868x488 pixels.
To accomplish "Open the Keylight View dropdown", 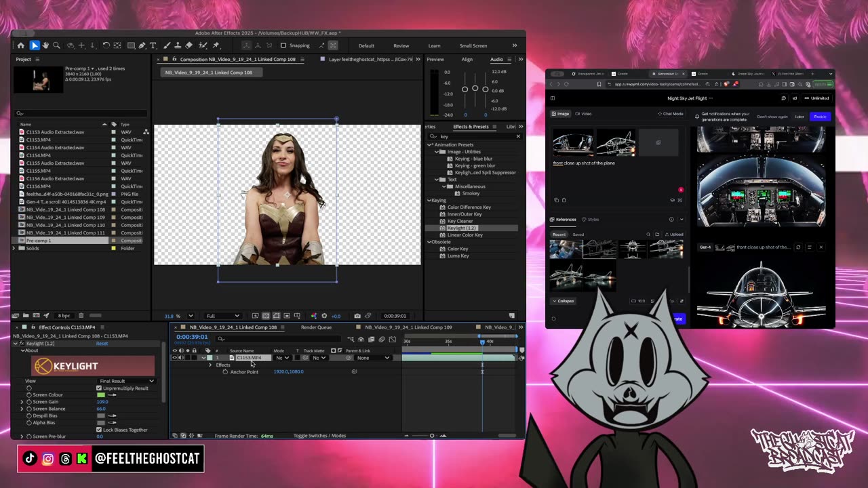I will pos(127,381).
